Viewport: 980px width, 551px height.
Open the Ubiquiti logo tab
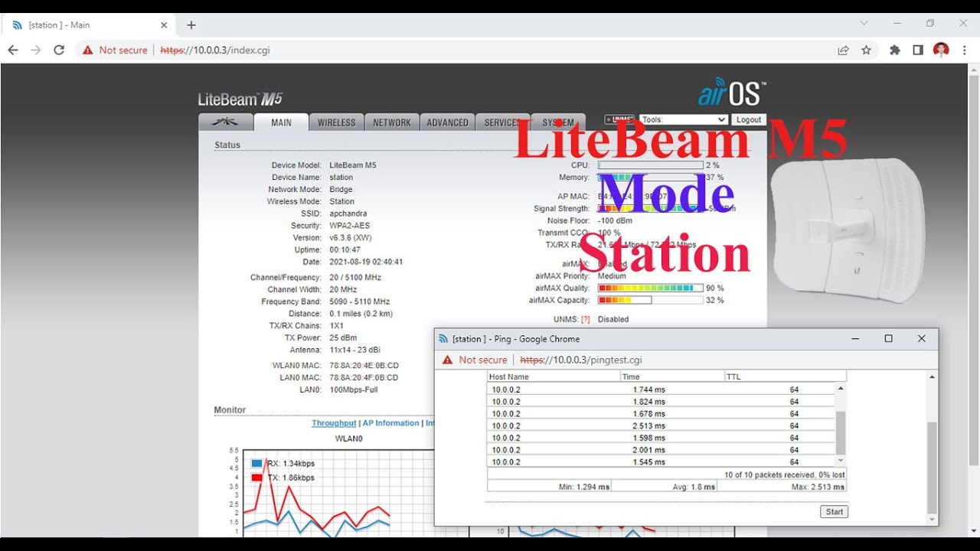click(225, 122)
